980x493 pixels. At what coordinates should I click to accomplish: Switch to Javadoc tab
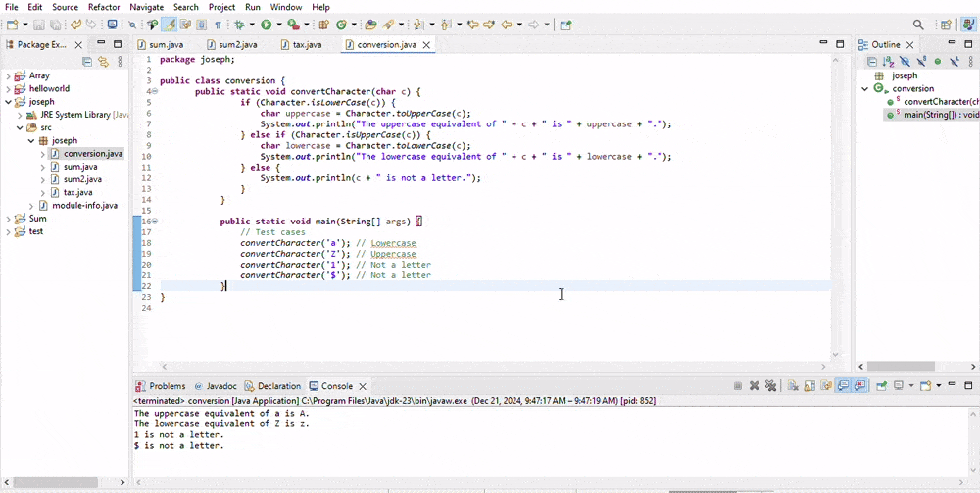click(x=216, y=386)
